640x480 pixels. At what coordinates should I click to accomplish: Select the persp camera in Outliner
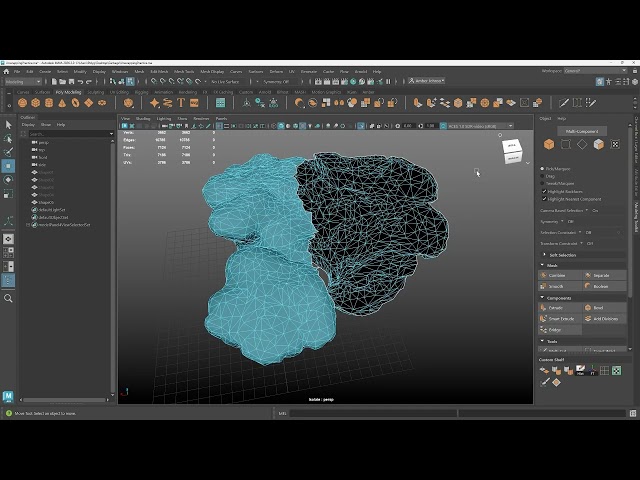coord(43,142)
